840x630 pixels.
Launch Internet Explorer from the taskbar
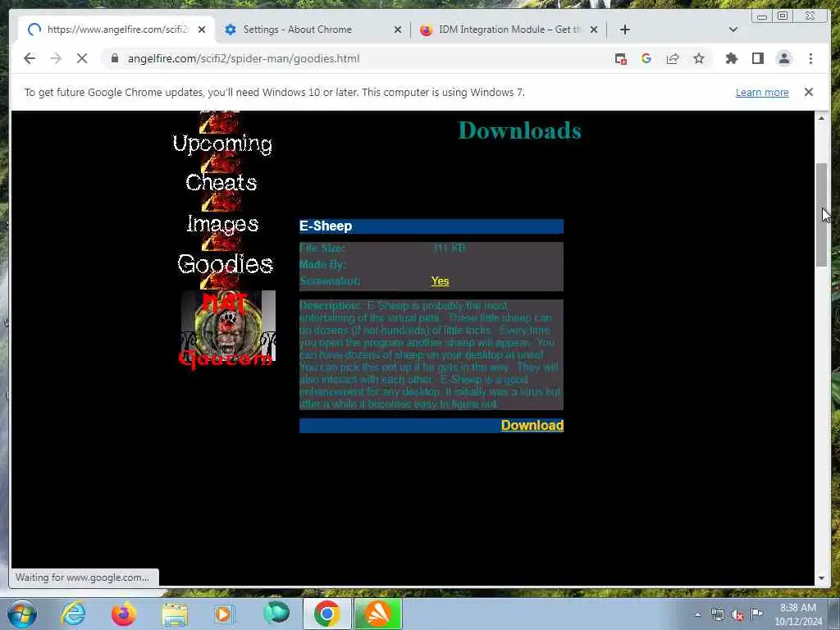[73, 614]
